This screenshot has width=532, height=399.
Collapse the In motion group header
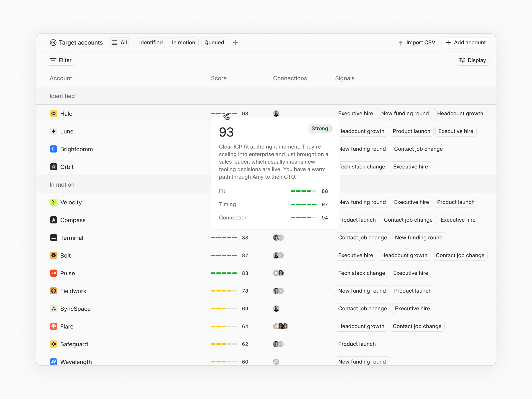tap(62, 184)
